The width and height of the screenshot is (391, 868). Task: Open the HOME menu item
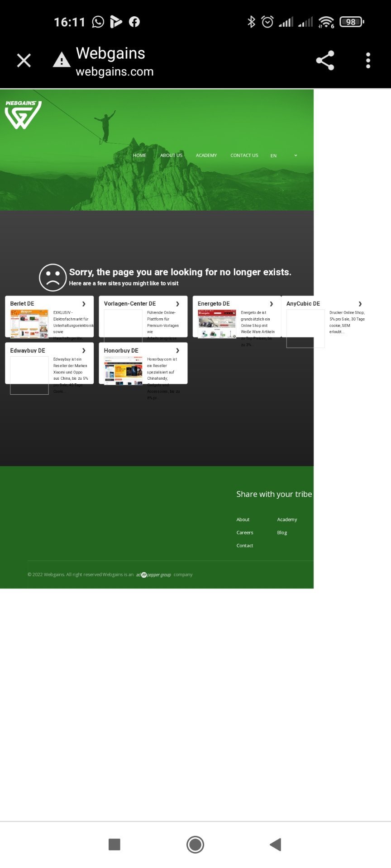[x=139, y=156]
